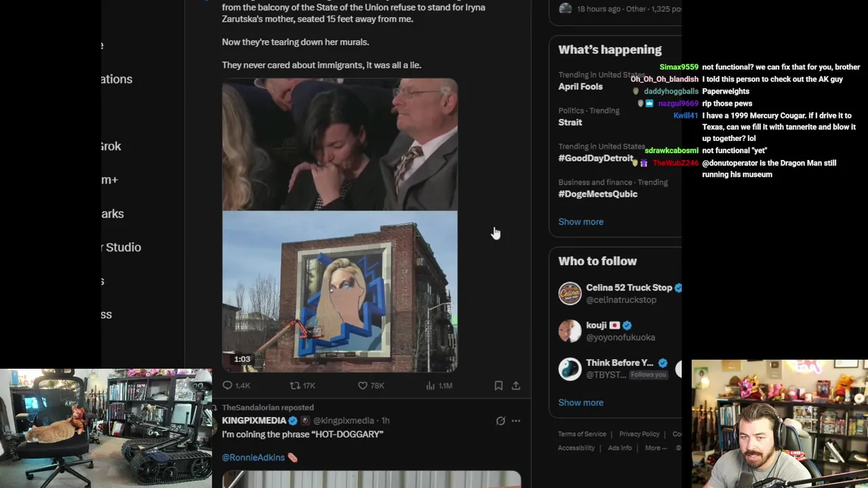The image size is (868, 488).
Task: Click the What's happening heading
Action: click(x=610, y=49)
